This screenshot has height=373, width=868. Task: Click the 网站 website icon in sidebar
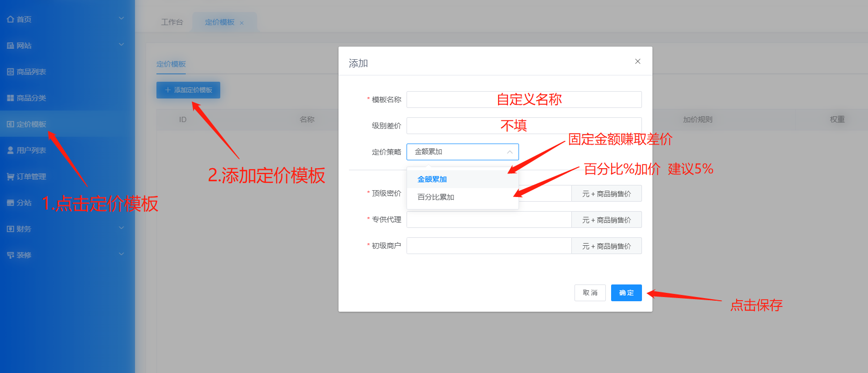[10, 46]
